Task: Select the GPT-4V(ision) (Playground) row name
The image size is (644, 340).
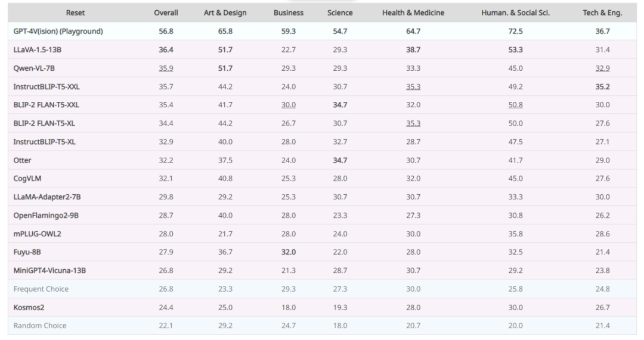Action: [58, 31]
